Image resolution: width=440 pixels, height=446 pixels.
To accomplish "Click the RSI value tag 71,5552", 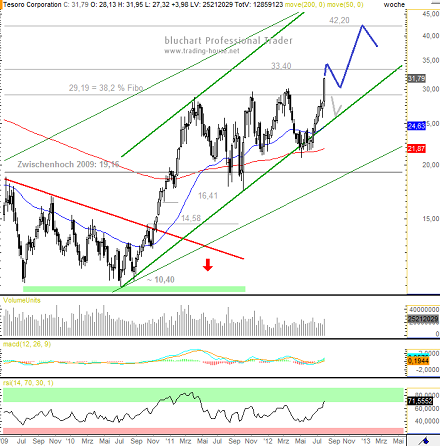I will click(421, 401).
